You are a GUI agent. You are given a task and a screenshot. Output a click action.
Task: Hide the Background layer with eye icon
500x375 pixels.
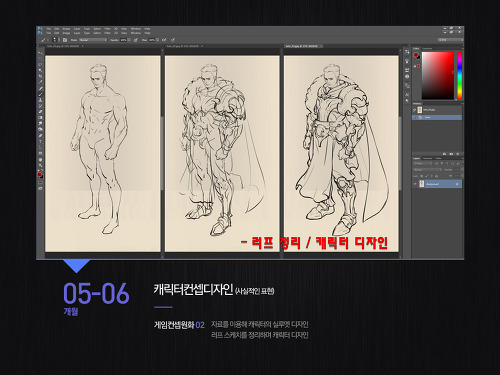(415, 184)
